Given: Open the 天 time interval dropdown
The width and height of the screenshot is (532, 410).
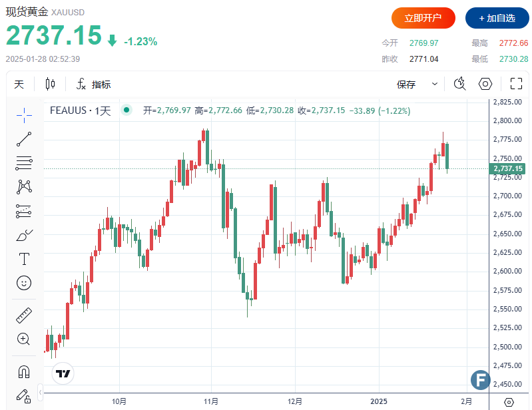Looking at the screenshot, I should point(19,85).
